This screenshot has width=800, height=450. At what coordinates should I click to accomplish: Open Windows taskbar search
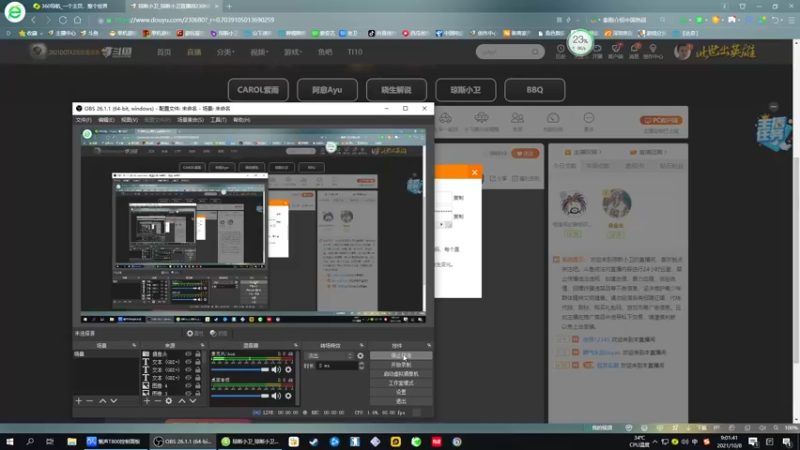pyautogui.click(x=30, y=441)
